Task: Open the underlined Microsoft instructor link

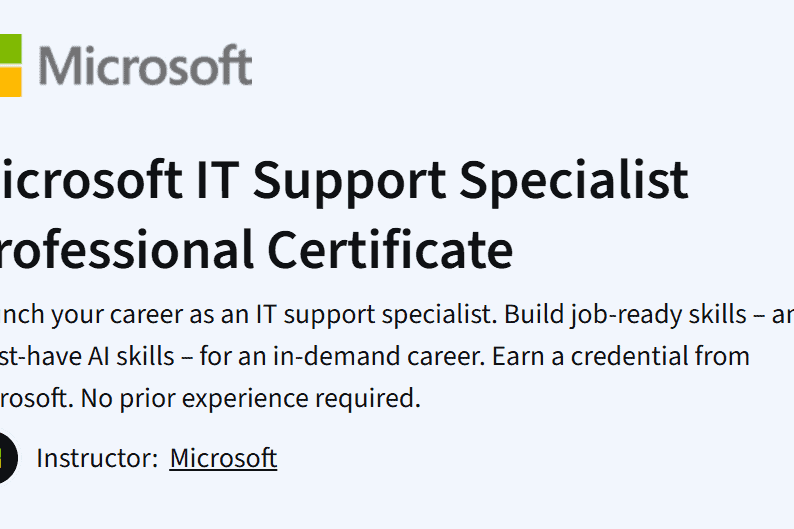Action: tap(223, 458)
